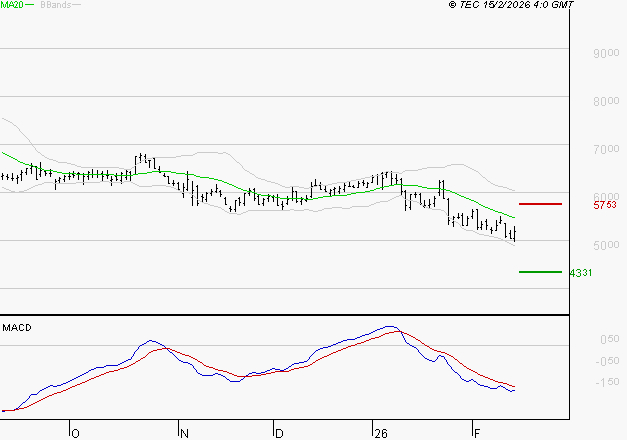Screen dimensions: 627x440
Task: Click the 8000 price axis label
Action: point(606,101)
